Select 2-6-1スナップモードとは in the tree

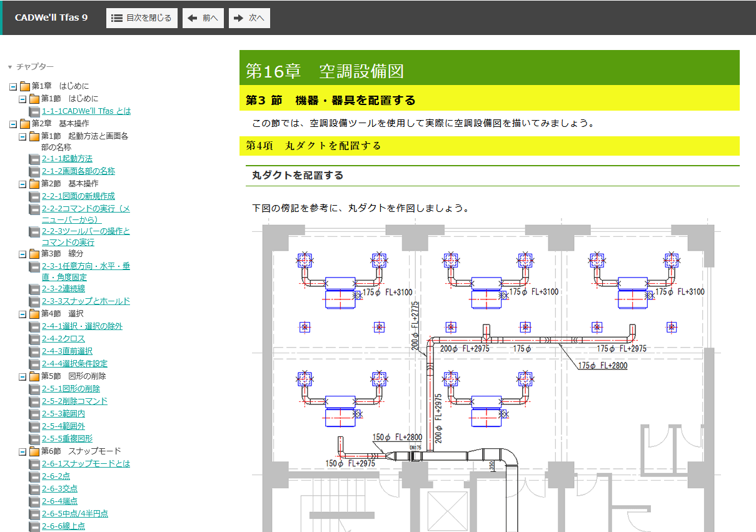point(86,464)
